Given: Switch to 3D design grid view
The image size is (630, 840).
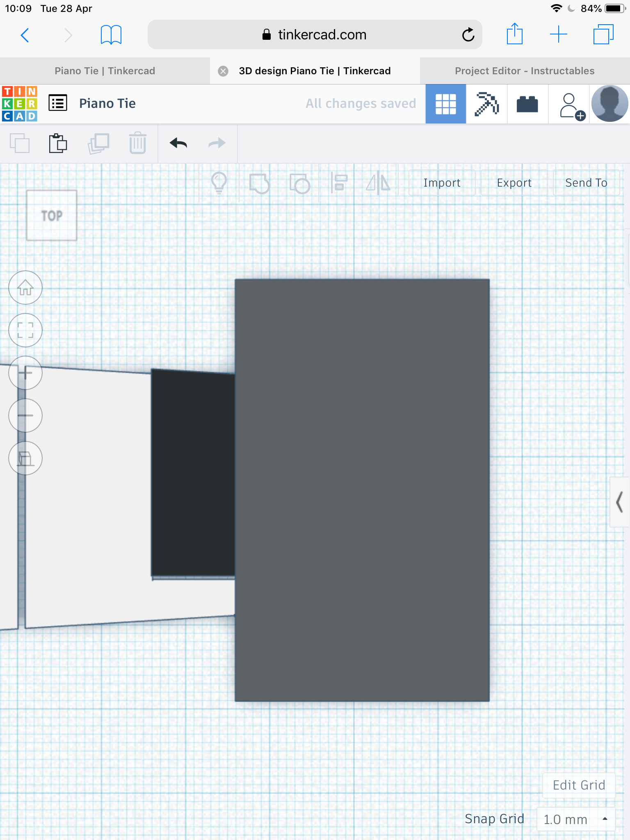Looking at the screenshot, I should point(445,104).
